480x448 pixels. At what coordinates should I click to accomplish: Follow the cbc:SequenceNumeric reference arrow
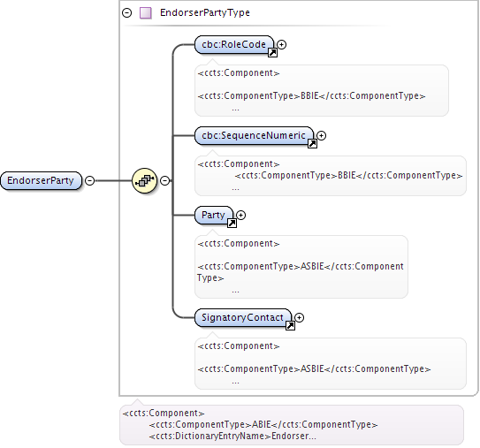(312, 143)
